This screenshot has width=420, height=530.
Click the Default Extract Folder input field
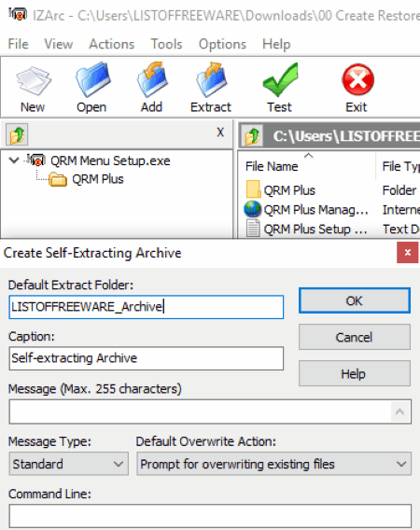147,307
